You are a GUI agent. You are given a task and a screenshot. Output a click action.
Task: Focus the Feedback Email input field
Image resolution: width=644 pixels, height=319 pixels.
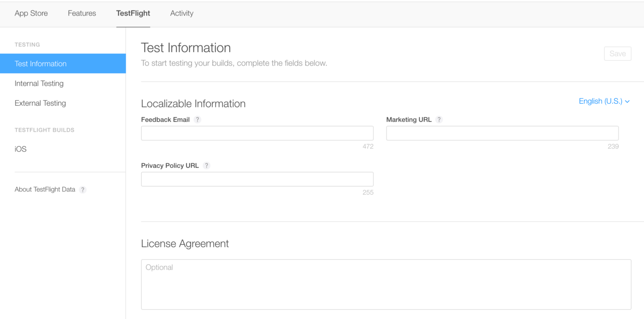[x=257, y=133]
